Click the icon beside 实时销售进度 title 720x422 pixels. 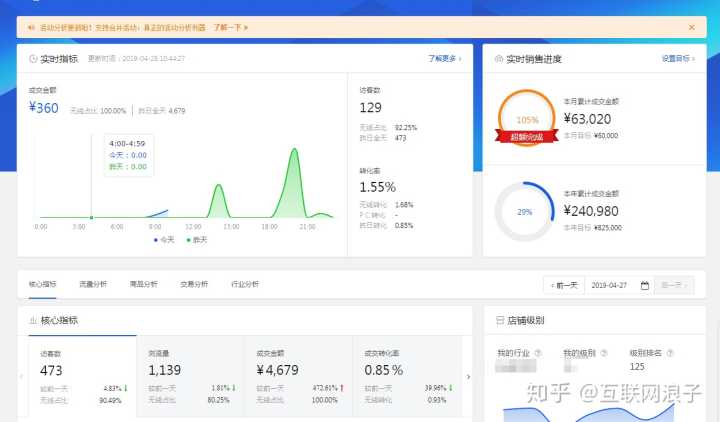(x=498, y=59)
